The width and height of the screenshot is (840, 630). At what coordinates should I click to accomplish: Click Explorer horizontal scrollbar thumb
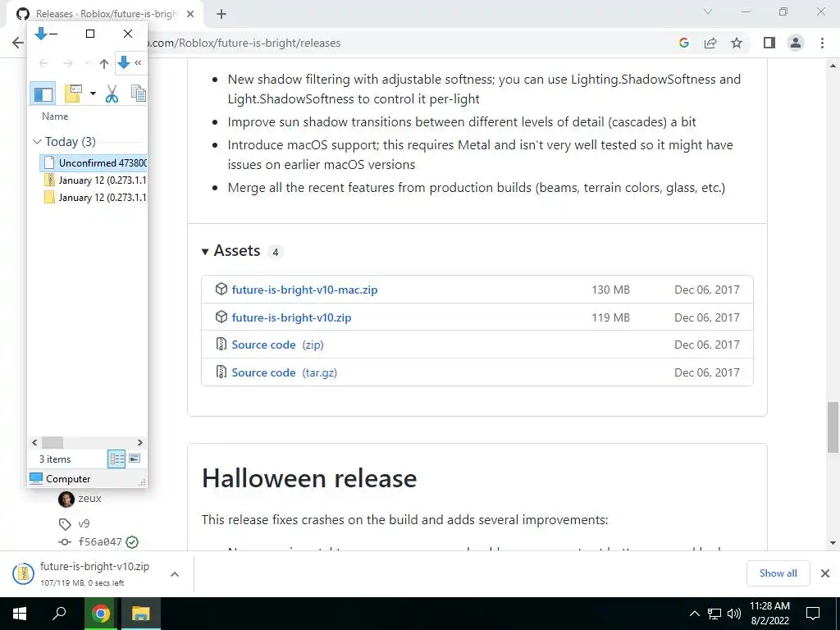pos(52,442)
